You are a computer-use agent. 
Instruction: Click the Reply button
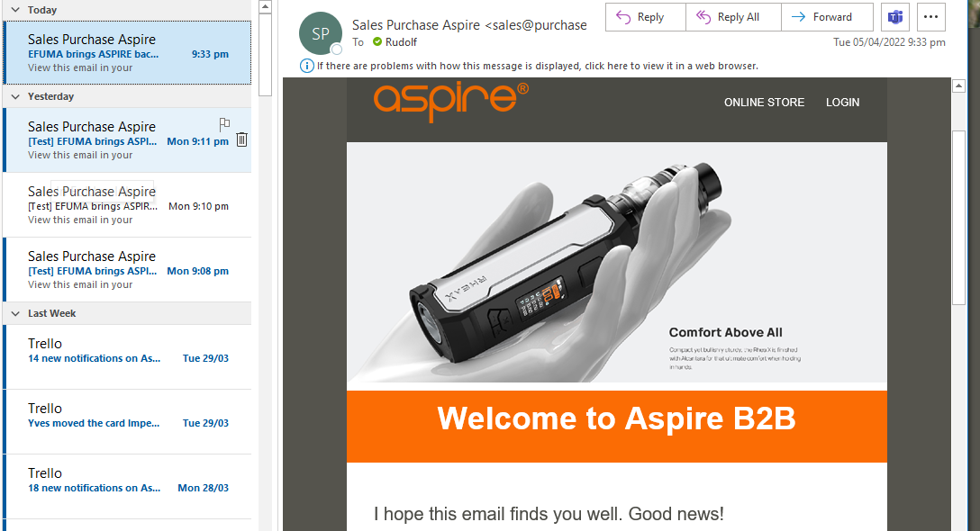pyautogui.click(x=646, y=17)
